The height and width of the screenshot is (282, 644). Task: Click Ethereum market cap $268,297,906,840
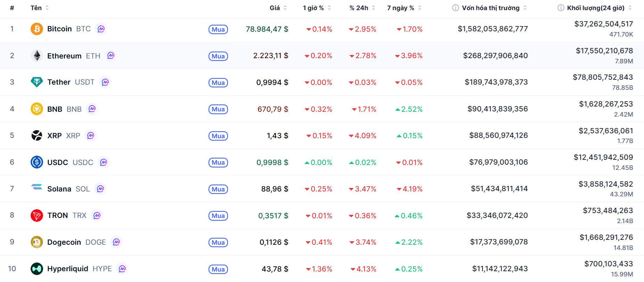click(x=495, y=56)
